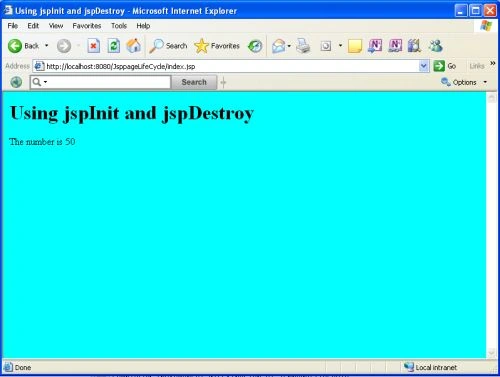Screen dimensions: 500x377
Task: Open Search pane with magnifier icon
Action: point(168,46)
